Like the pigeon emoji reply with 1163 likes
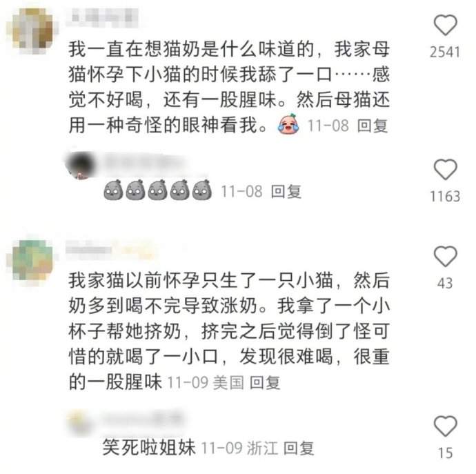The width and height of the screenshot is (476, 474). (x=445, y=170)
